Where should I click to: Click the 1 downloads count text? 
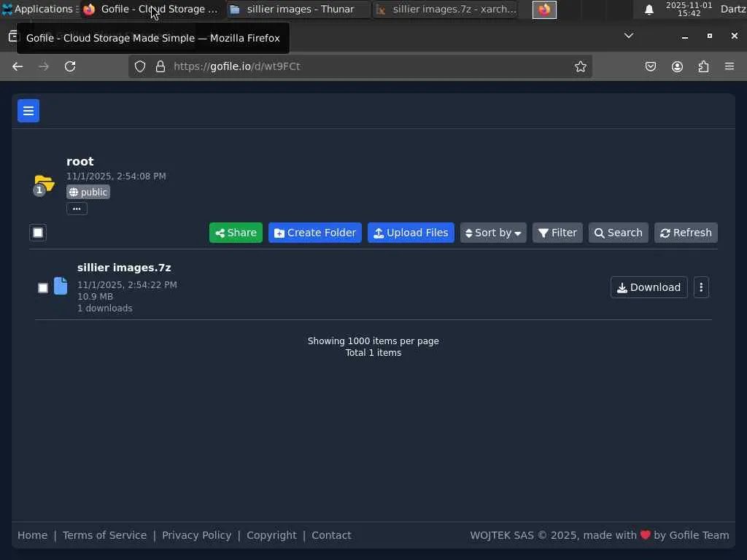pos(105,308)
